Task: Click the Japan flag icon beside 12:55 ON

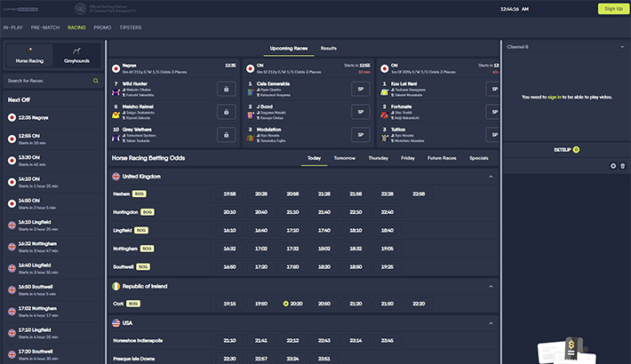Action: click(12, 138)
